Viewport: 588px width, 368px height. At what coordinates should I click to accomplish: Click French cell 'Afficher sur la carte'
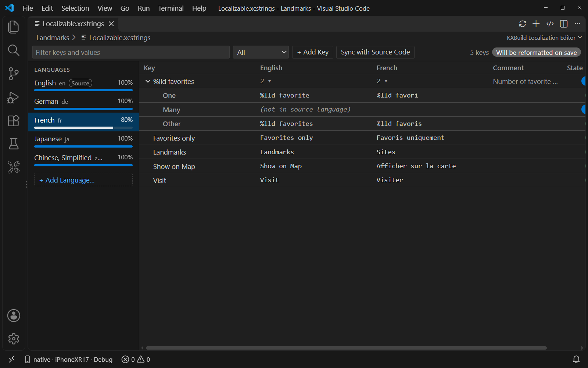click(x=416, y=166)
